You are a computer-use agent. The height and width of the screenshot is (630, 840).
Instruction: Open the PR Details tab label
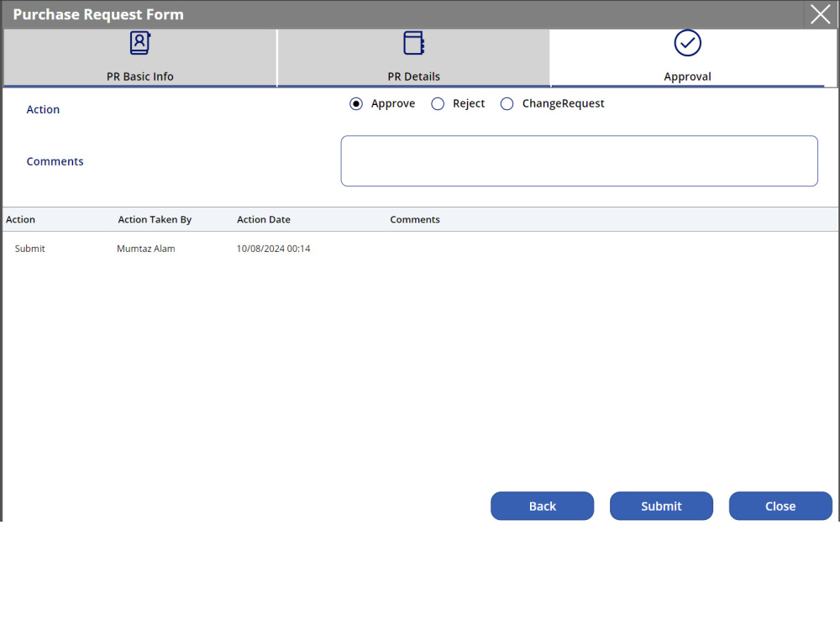[413, 76]
